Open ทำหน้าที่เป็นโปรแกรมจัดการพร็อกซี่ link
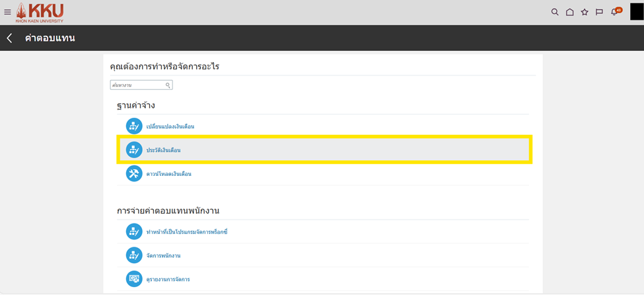Image resolution: width=644 pixels, height=295 pixels. tap(187, 232)
